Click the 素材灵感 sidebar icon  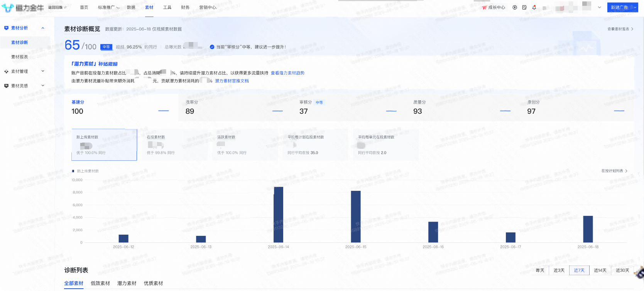pos(6,86)
